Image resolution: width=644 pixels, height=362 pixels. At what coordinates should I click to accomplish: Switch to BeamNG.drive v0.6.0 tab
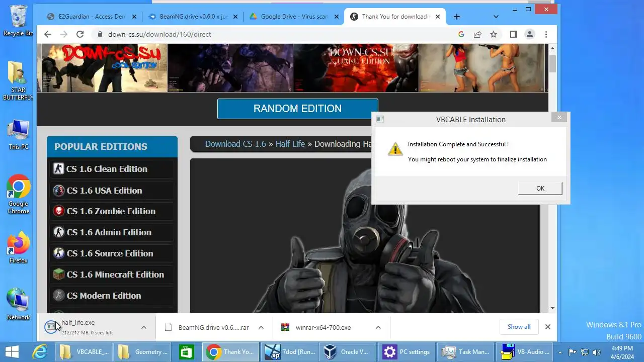point(193,17)
